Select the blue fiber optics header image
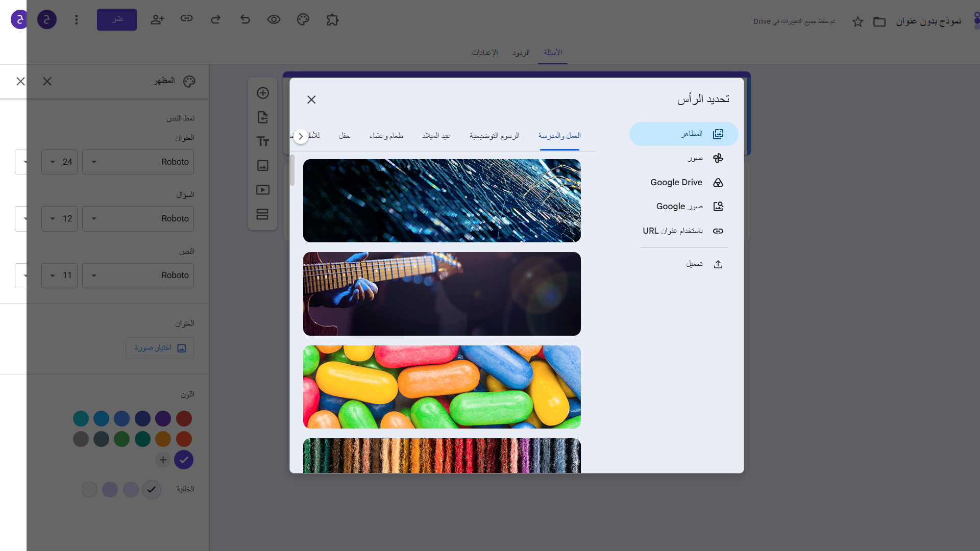 tap(442, 201)
